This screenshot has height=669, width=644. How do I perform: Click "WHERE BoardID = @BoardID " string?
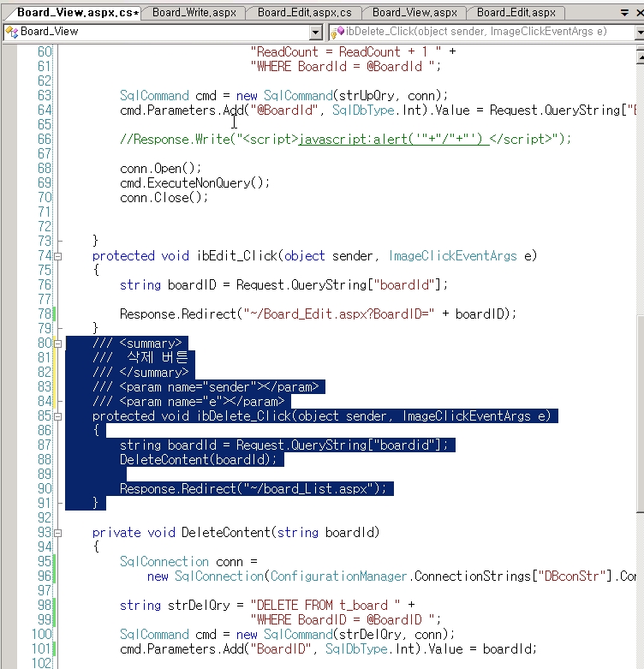click(x=342, y=619)
